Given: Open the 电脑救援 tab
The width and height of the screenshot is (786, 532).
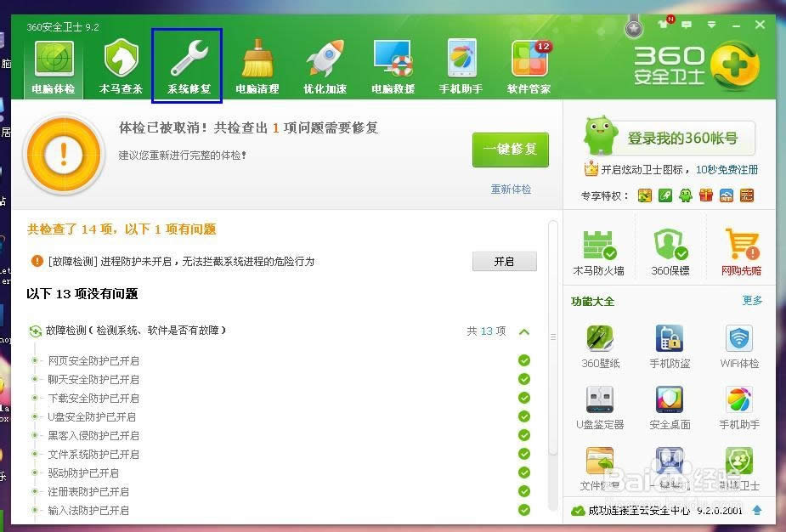Looking at the screenshot, I should 393,67.
